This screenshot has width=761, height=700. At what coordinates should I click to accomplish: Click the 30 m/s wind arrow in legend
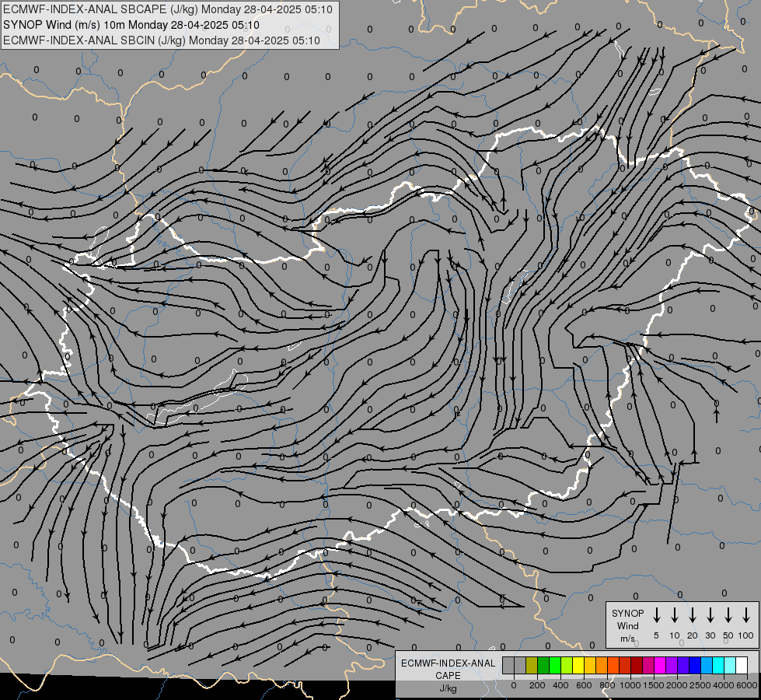(710, 614)
